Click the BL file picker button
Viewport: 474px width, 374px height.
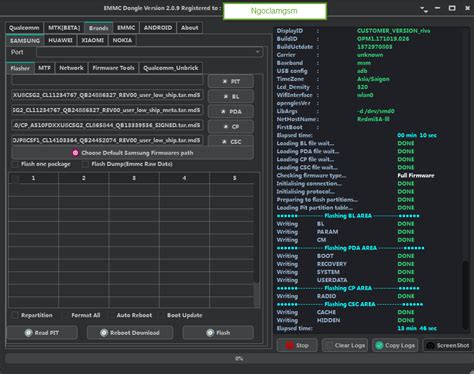point(231,96)
